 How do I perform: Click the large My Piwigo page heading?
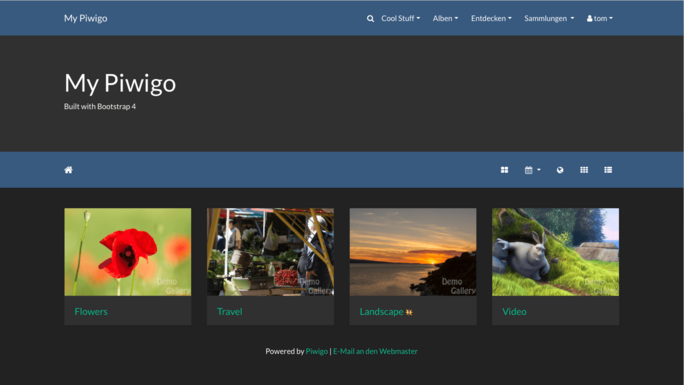tap(120, 83)
